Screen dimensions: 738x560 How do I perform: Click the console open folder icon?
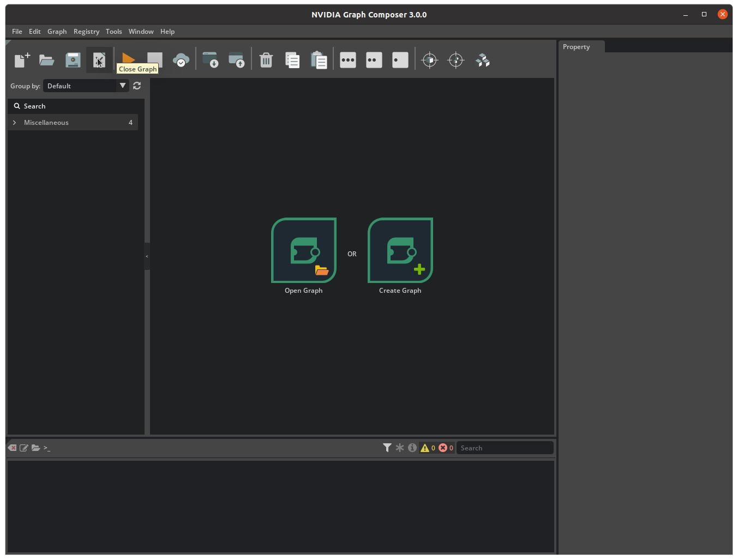point(36,448)
